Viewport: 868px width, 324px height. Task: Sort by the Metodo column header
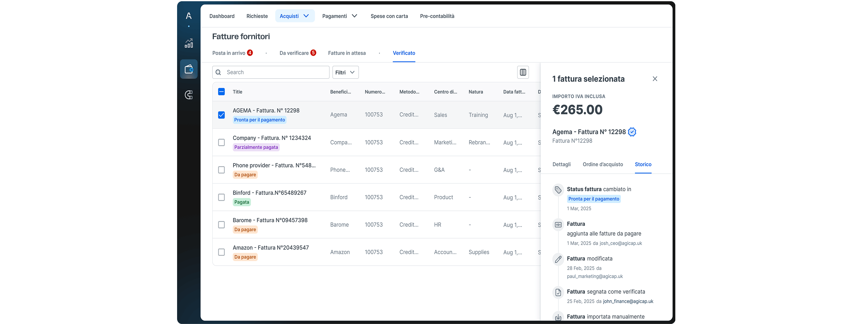click(x=410, y=92)
